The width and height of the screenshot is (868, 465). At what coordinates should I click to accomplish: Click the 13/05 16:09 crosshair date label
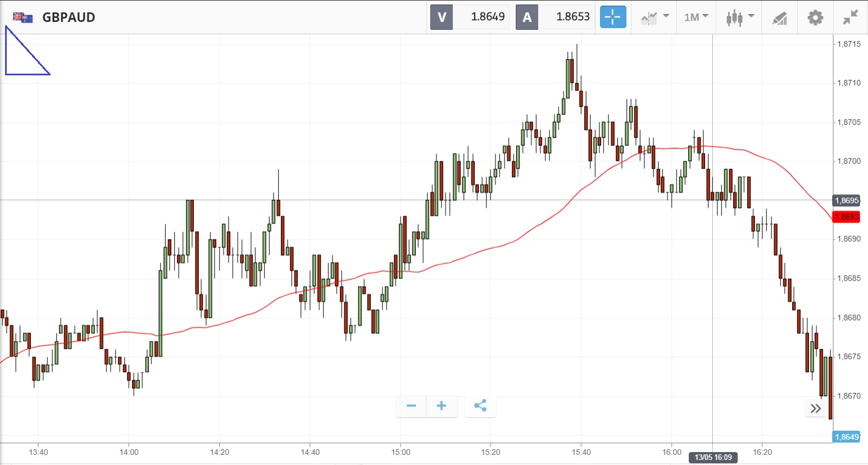click(x=713, y=457)
